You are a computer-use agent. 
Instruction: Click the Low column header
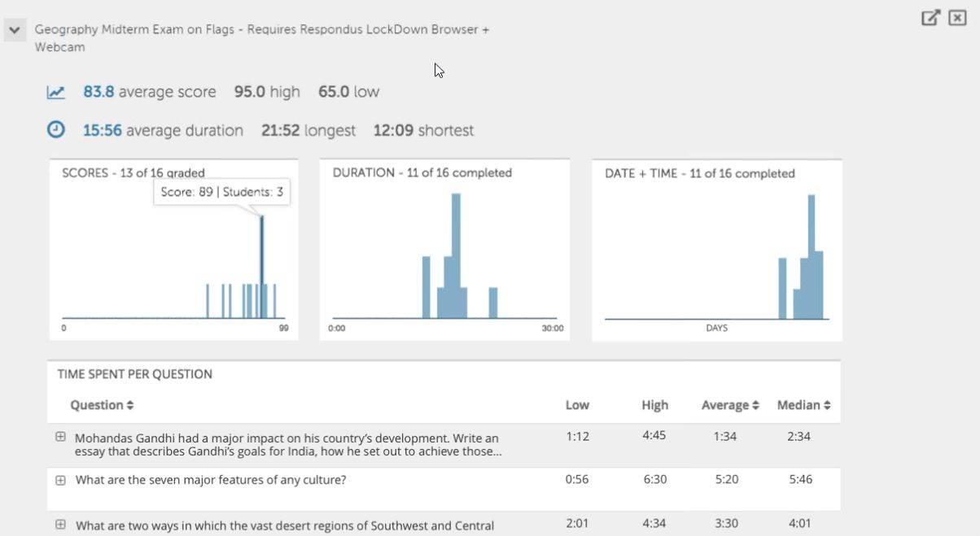coord(577,405)
